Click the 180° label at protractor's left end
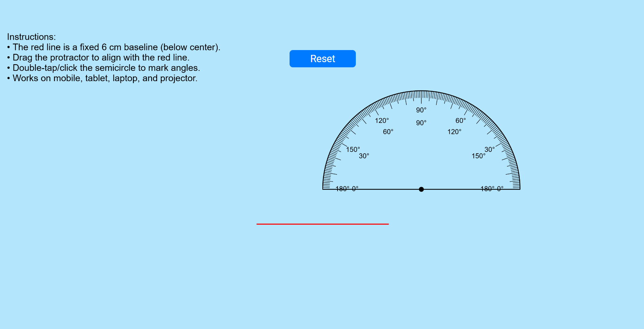The width and height of the screenshot is (644, 329). coord(342,188)
